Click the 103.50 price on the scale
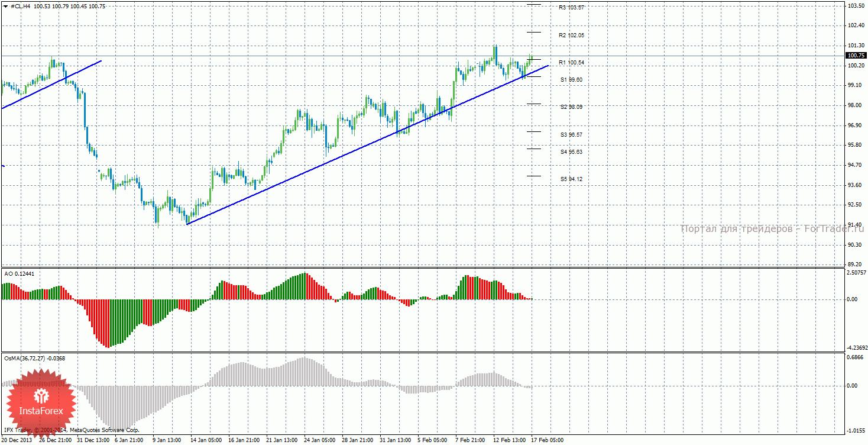Screen dimensions: 868x445 click(856, 5)
